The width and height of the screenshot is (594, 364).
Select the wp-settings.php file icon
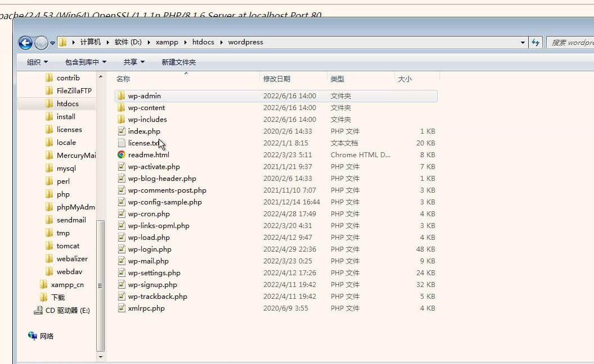click(x=121, y=272)
